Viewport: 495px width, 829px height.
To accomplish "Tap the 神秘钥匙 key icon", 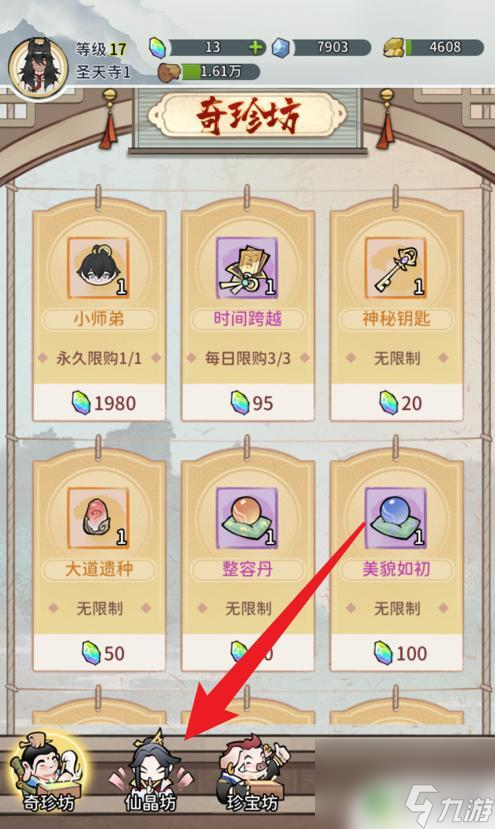I will pyautogui.click(x=396, y=268).
